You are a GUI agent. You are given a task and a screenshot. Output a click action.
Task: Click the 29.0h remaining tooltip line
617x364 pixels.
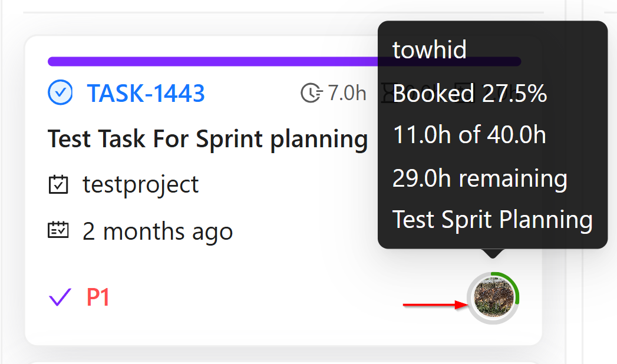(480, 178)
